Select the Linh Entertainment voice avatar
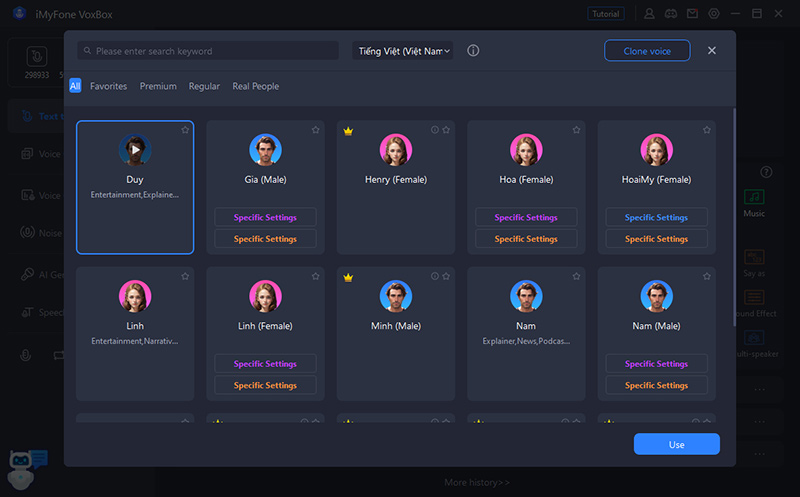This screenshot has height=497, width=800. click(135, 296)
